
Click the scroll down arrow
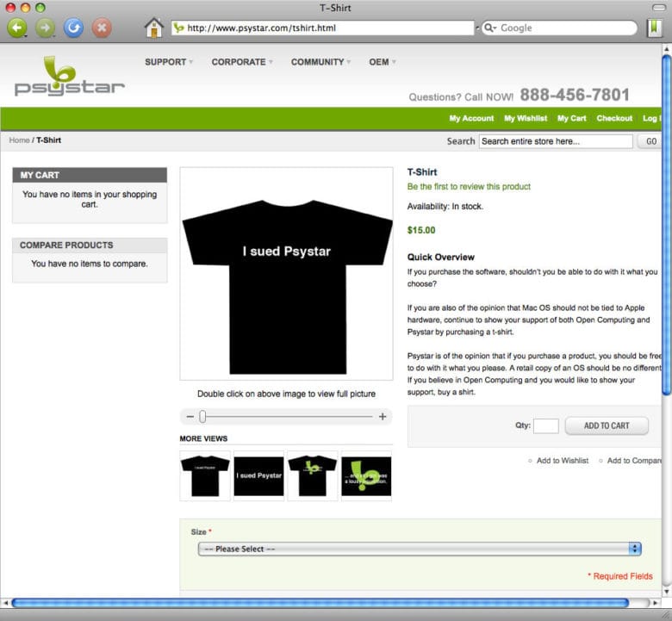(x=667, y=592)
